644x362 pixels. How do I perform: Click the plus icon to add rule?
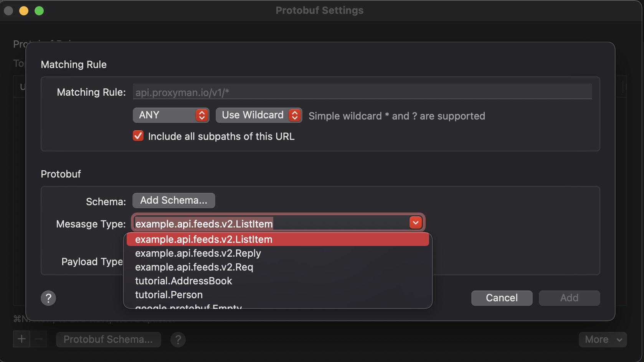click(x=21, y=339)
